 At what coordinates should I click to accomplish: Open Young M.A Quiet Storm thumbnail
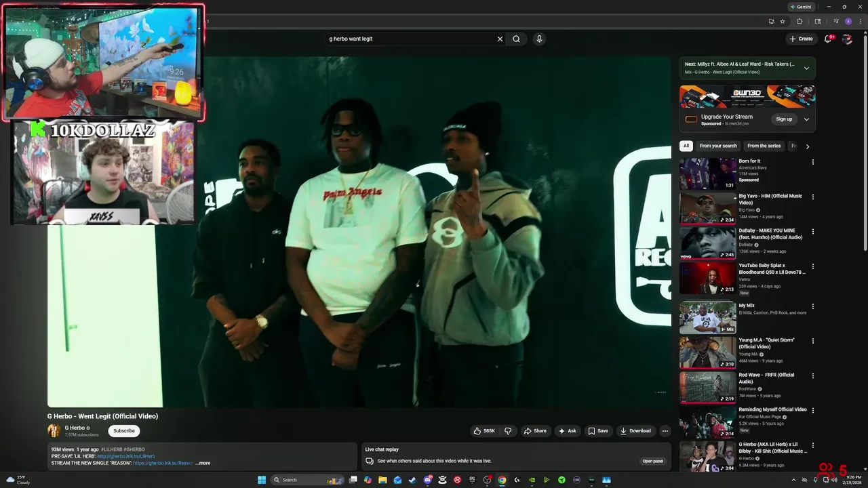[x=708, y=352]
